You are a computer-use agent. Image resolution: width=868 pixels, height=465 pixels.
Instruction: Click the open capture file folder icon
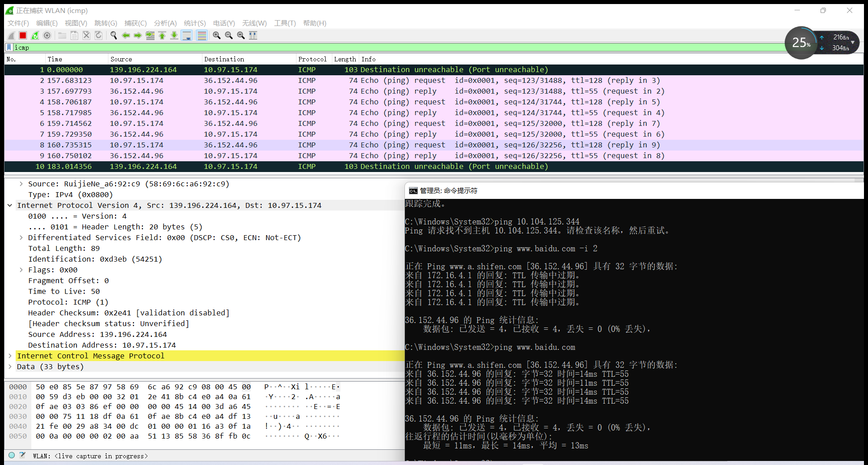coord(62,35)
